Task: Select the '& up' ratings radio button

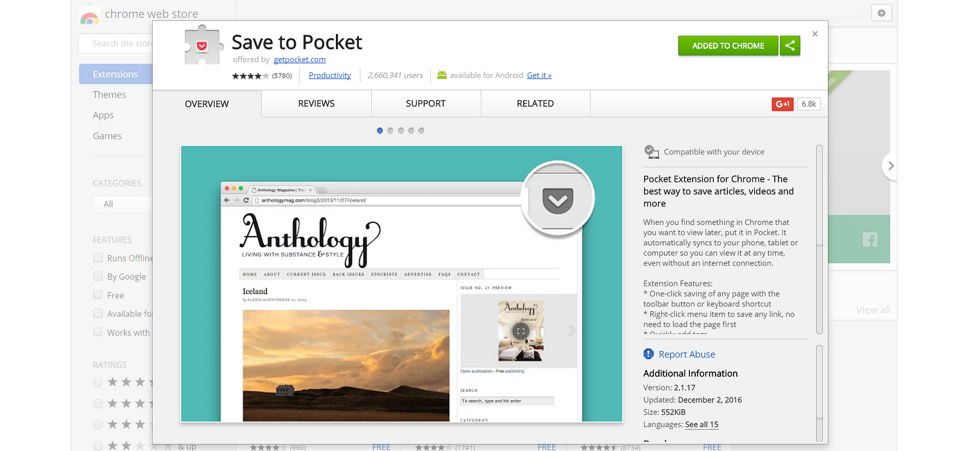Action: 98,446
